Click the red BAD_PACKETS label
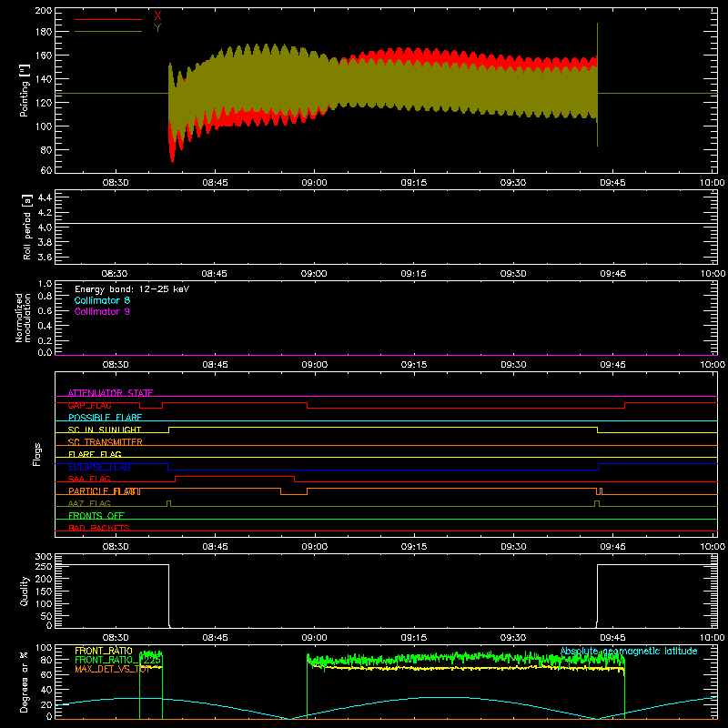Viewport: 728px width, 728px height. click(x=99, y=528)
